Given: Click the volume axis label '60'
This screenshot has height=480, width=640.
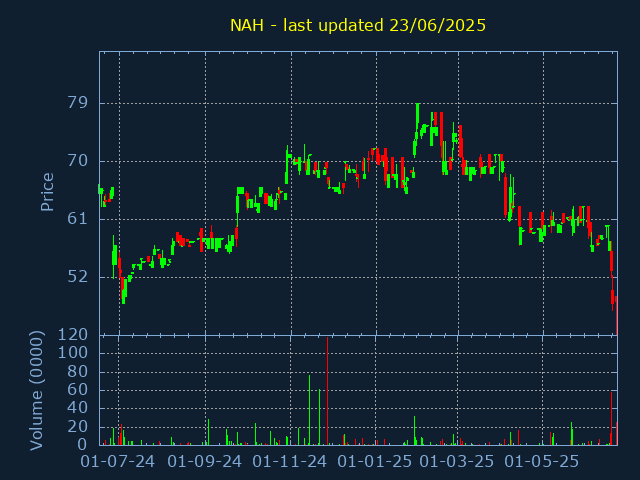Looking at the screenshot, I should [78, 389].
